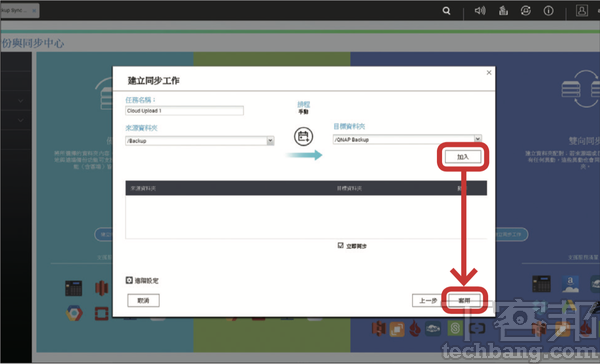This screenshot has width=600, height=364.
Task: Click the 上一步 previous step button
Action: (x=428, y=300)
